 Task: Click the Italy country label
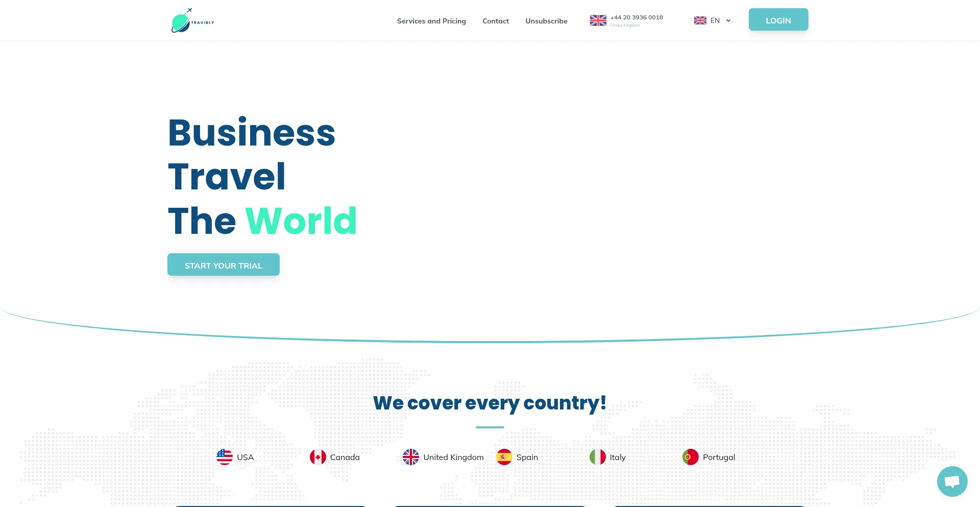618,457
